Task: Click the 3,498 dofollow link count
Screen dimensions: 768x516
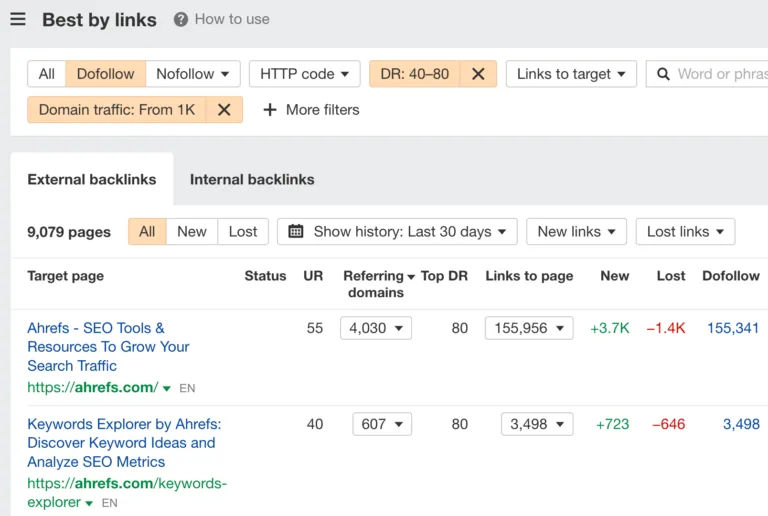Action: coord(742,424)
